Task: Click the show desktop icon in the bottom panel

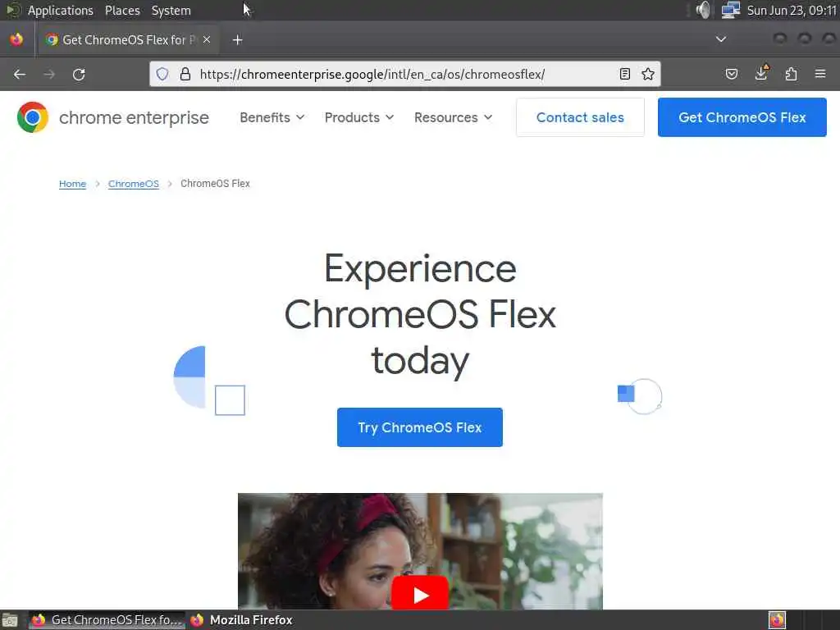Action: [x=9, y=620]
